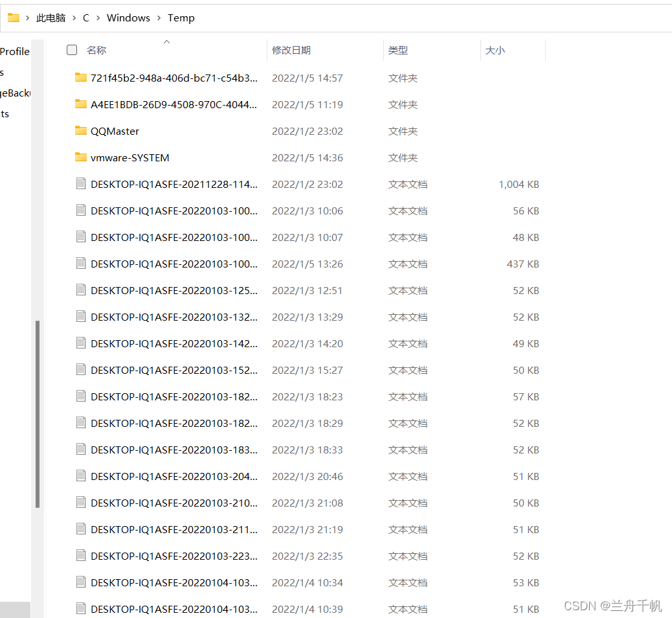Click the document icon of the 437 KB file
Image resolution: width=672 pixels, height=618 pixels.
(81, 264)
